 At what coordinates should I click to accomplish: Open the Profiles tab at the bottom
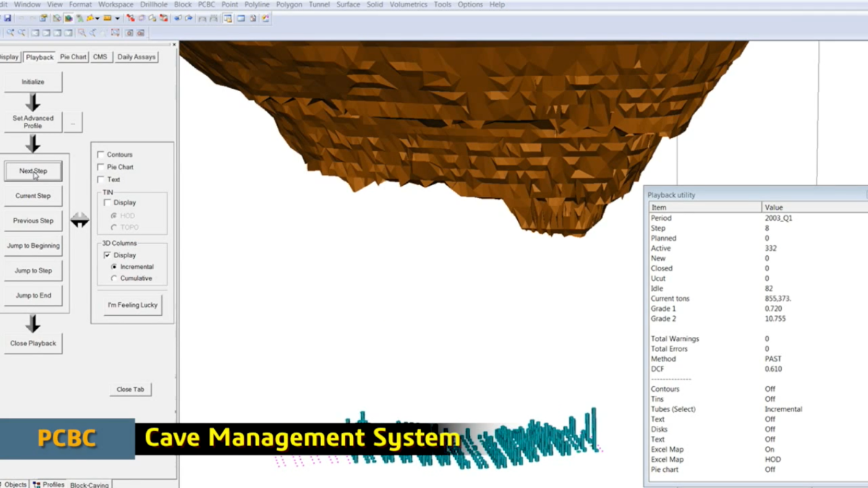[x=49, y=484]
